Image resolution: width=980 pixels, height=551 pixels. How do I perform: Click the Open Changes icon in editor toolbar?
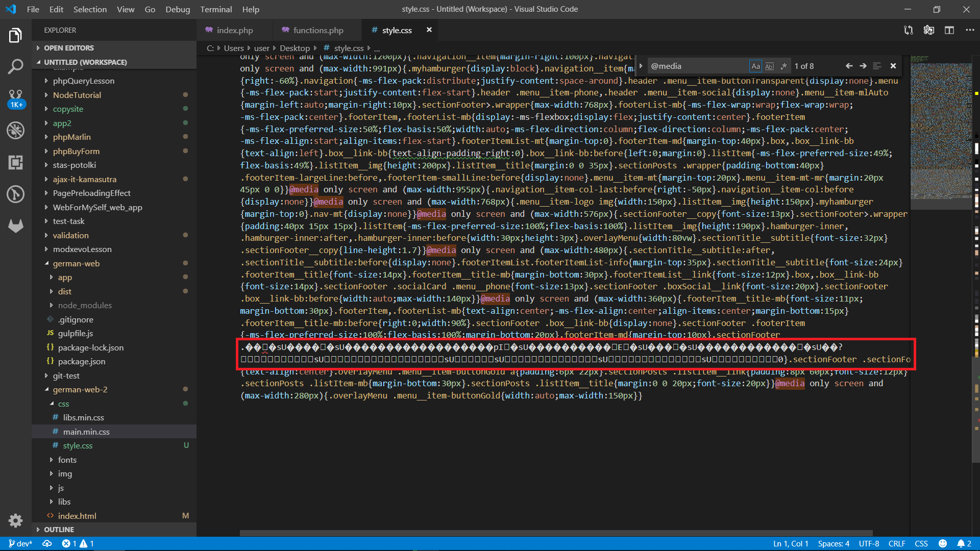coord(908,30)
